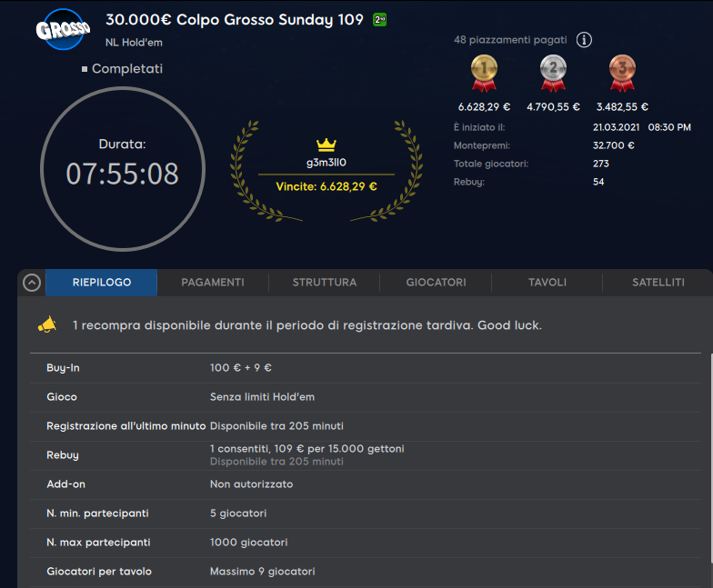Screen dimensions: 713x588
Task: Switch to the RIEPILOGO tab
Action: tap(102, 282)
